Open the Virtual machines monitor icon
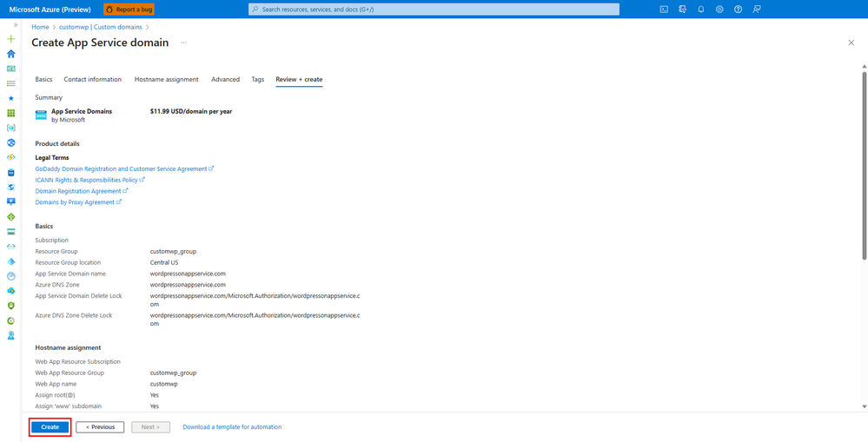This screenshot has width=868, height=442. coord(10,202)
